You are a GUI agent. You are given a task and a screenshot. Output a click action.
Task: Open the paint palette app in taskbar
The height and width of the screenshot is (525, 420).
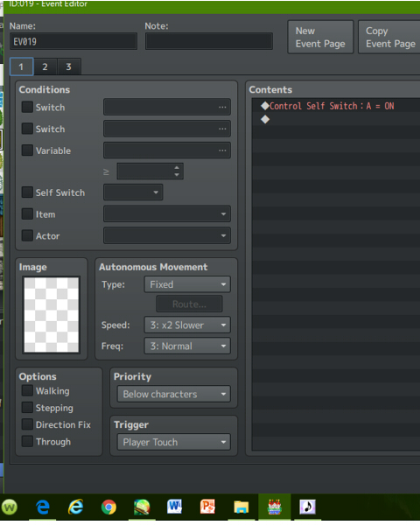[x=142, y=507]
